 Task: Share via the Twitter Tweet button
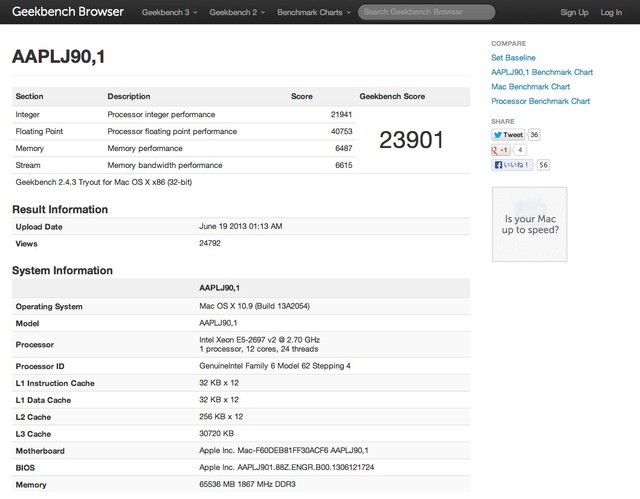[508, 135]
